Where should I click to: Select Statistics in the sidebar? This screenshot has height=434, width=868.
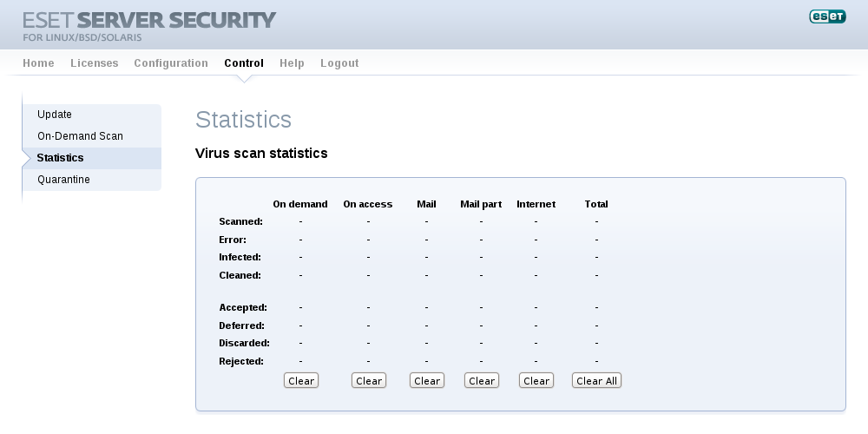click(x=60, y=158)
